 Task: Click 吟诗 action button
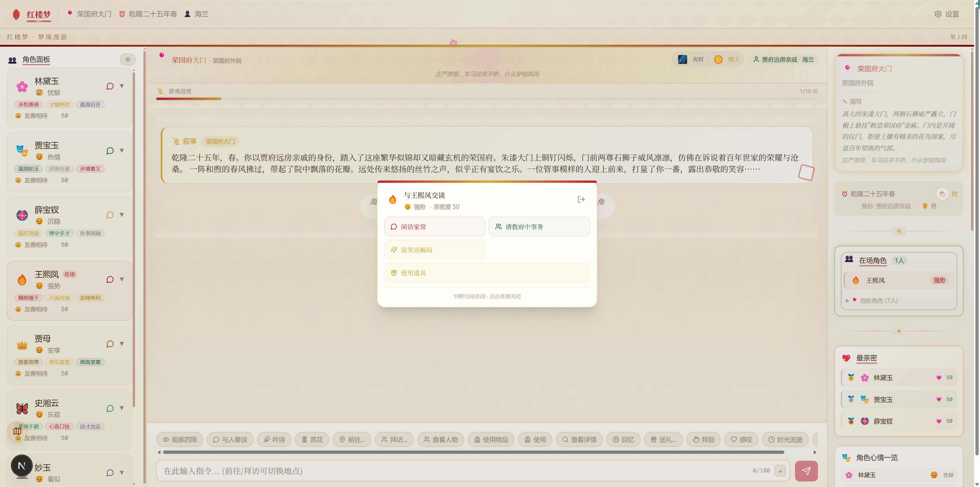coord(274,440)
